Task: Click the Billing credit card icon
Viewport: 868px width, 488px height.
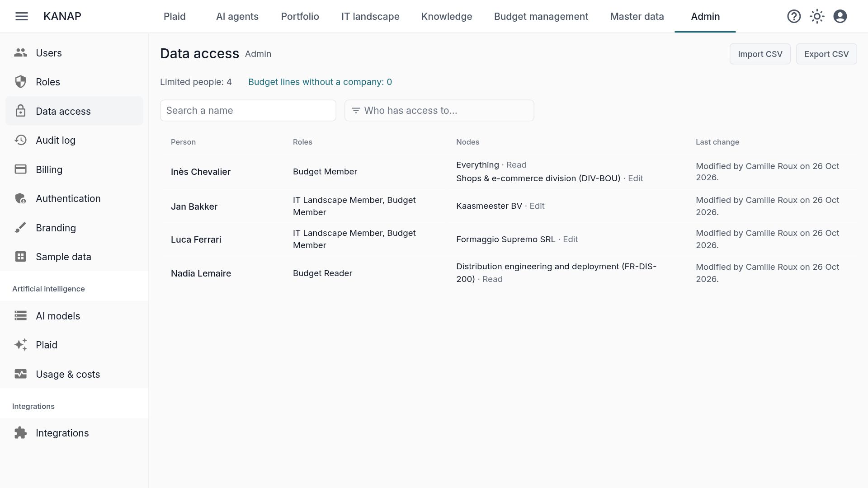Action: [20, 169]
